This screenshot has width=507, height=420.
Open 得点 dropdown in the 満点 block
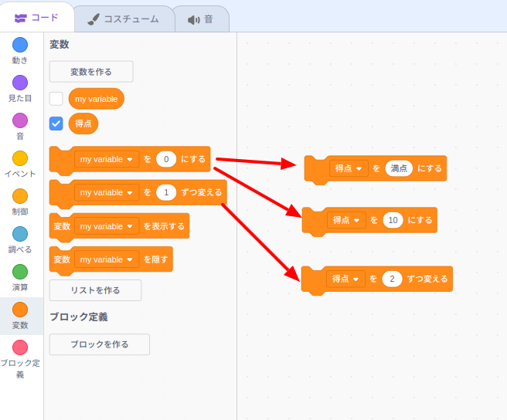[x=349, y=168]
